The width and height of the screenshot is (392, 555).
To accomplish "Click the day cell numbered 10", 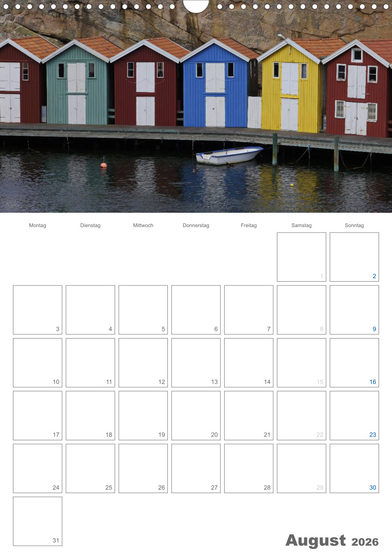I will pos(37,363).
